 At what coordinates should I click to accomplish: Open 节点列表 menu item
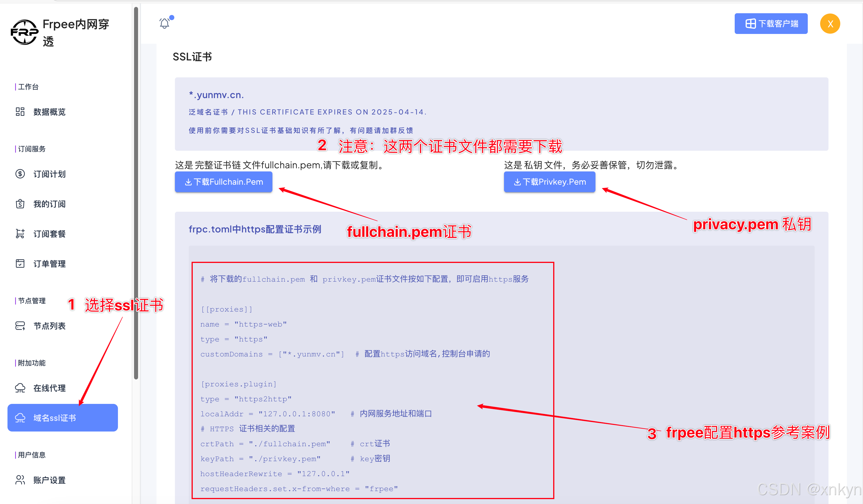(63, 326)
